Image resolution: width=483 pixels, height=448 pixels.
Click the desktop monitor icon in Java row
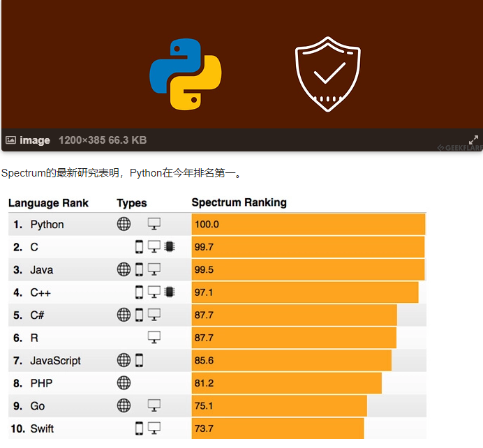(154, 269)
